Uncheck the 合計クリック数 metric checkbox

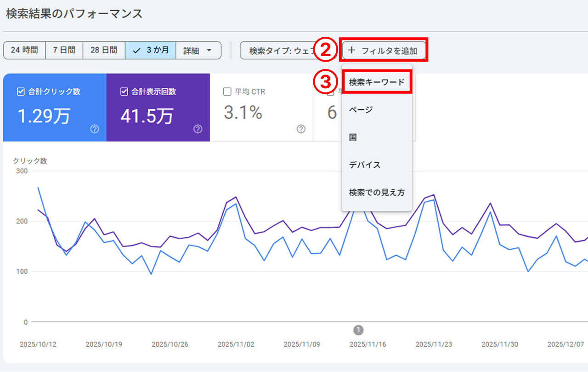click(20, 92)
